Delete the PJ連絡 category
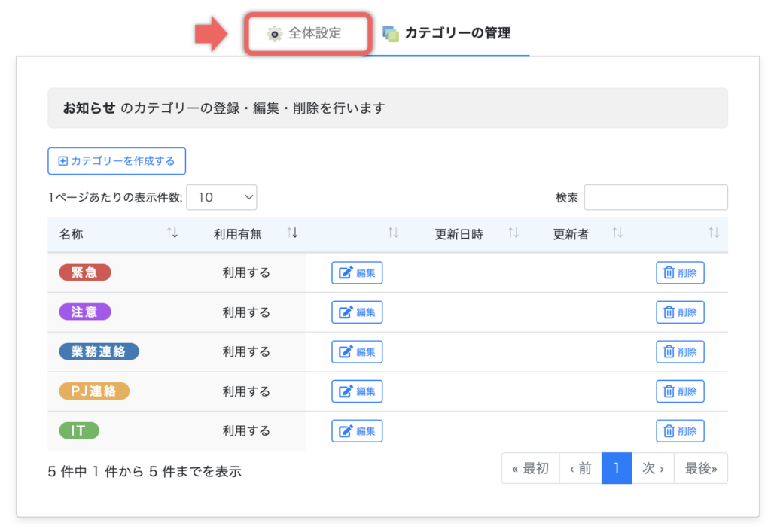The width and height of the screenshot is (771, 532). click(680, 391)
